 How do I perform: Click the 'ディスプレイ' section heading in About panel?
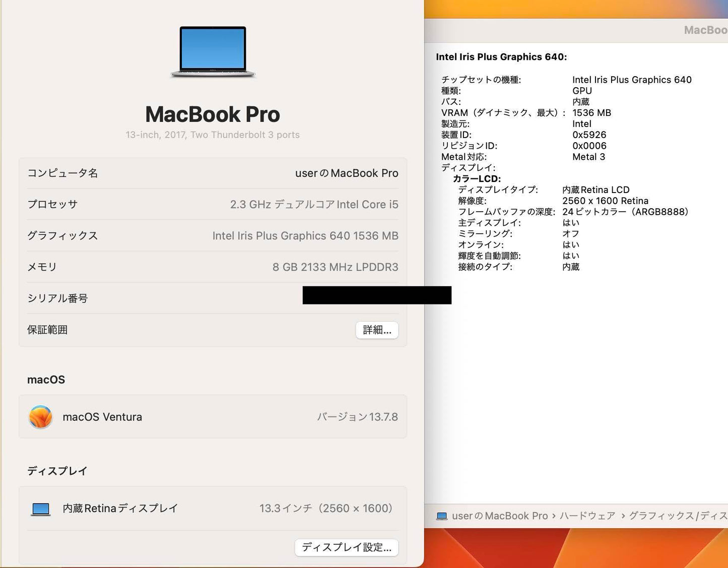click(x=57, y=471)
